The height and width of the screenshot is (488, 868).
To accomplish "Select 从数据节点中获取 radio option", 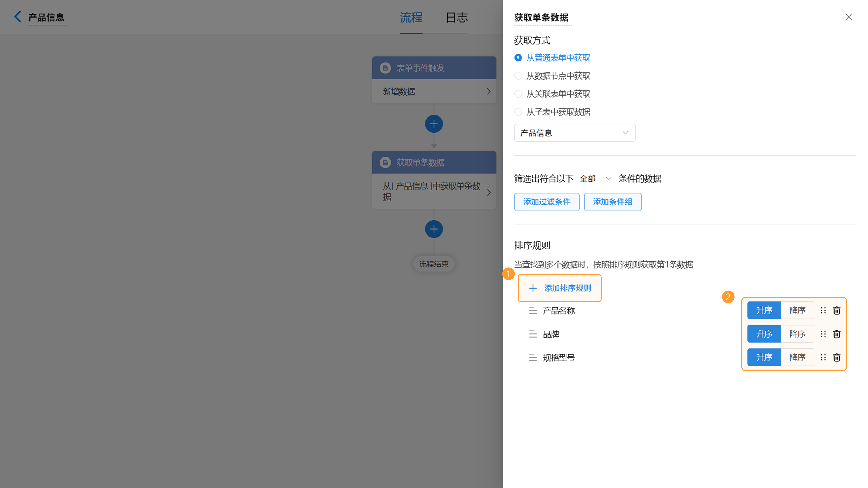I will point(518,76).
